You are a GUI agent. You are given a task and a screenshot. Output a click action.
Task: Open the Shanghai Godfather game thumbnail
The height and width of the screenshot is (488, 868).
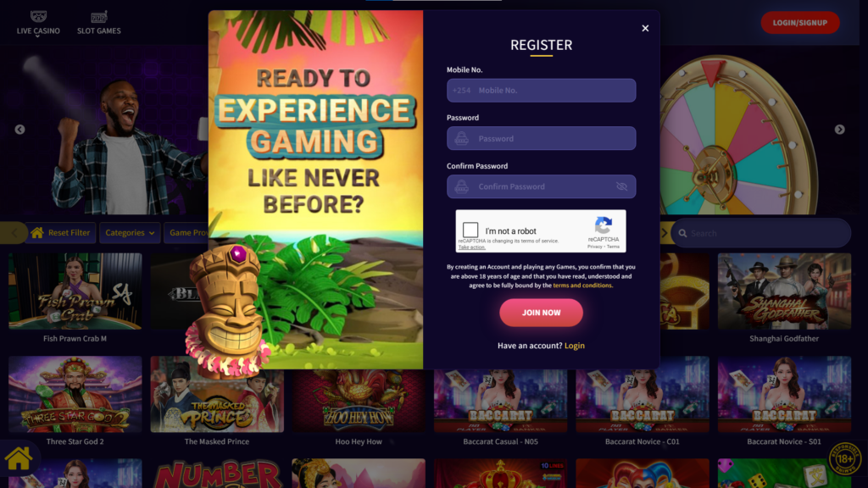[x=784, y=291]
